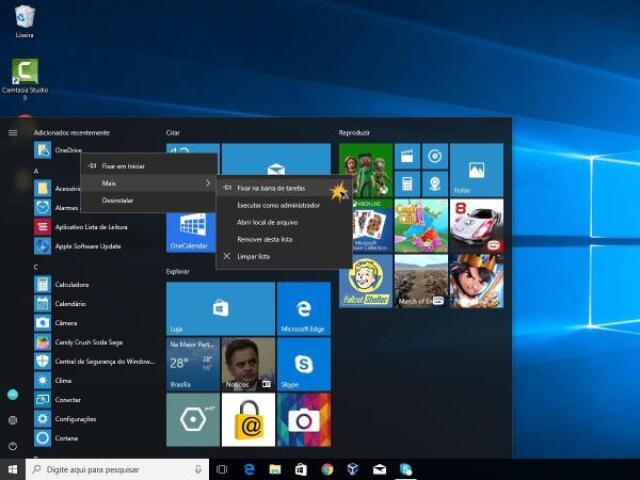The width and height of the screenshot is (640, 480).
Task: Select Fixar na barra de tarefas
Action: click(284, 188)
